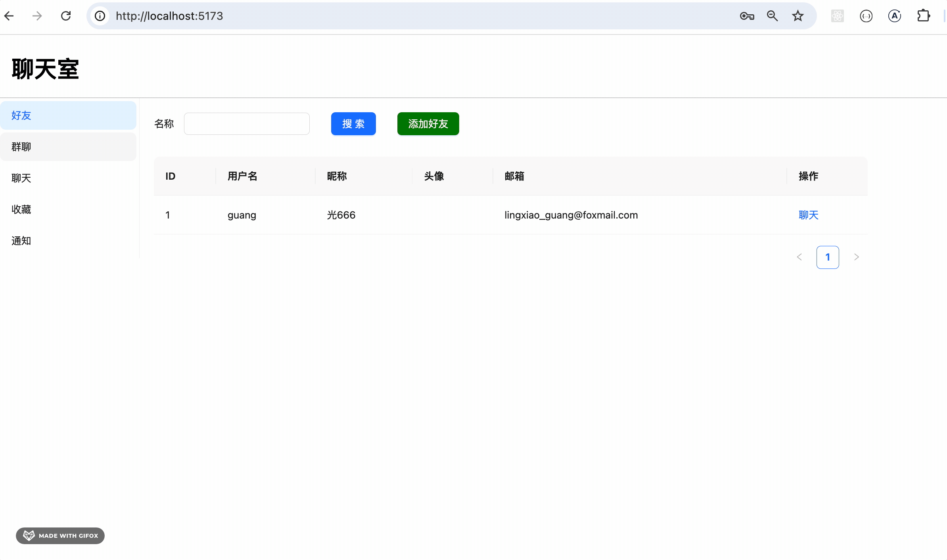This screenshot has height=560, width=947.
Task: Click the next page chevron in pagination
Action: click(x=856, y=257)
